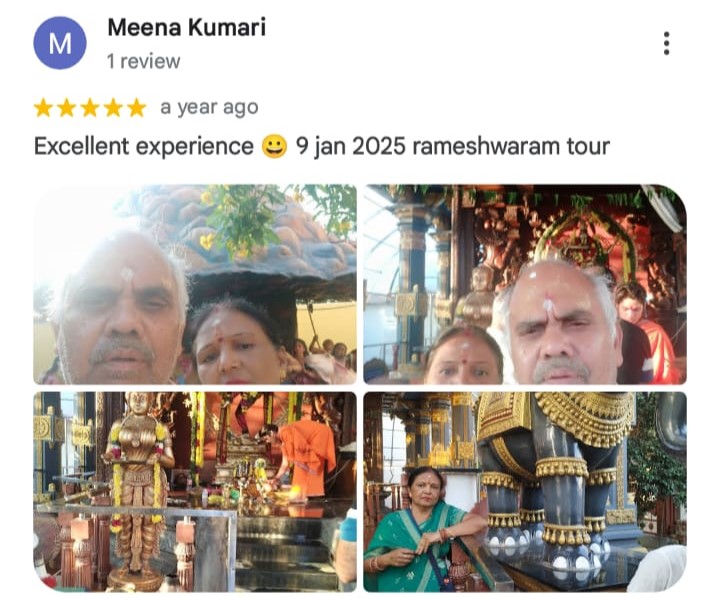The width and height of the screenshot is (720, 598).
Task: Open the three-dot more options menu
Action: (x=666, y=44)
